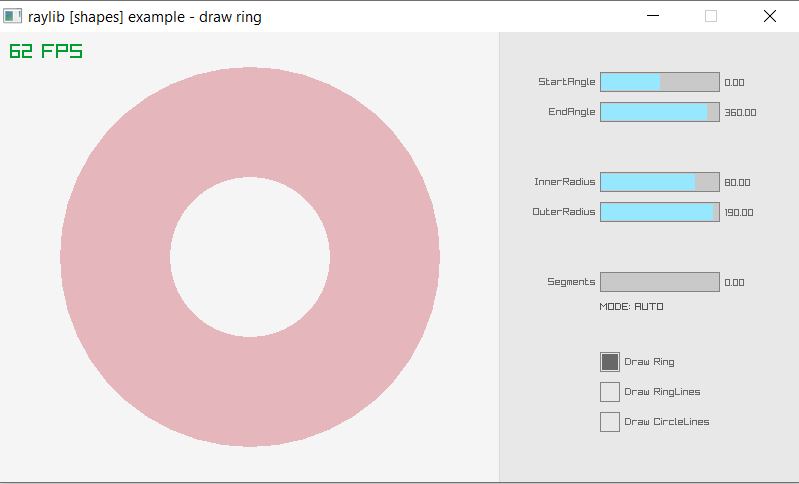Disable the Draw Ring checkbox

[x=610, y=362]
